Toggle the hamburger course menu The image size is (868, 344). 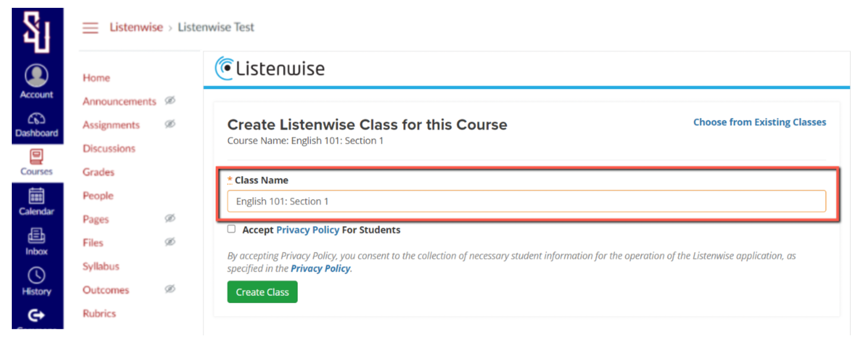90,28
